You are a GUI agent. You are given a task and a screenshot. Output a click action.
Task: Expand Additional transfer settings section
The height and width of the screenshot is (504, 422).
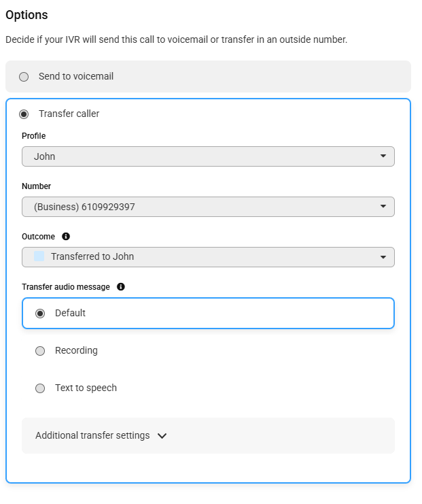coord(208,435)
